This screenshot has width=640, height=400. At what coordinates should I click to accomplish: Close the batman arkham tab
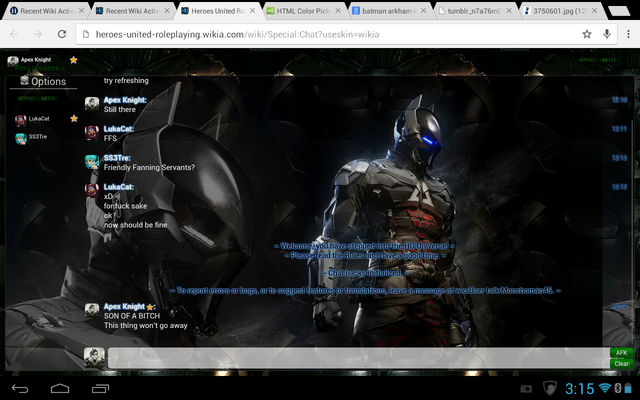point(423,11)
